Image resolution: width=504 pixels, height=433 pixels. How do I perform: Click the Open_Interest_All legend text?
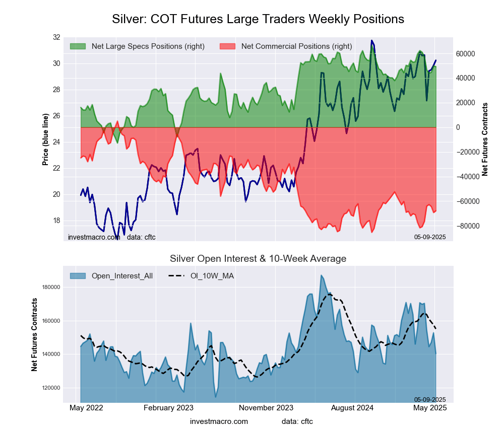coord(122,276)
